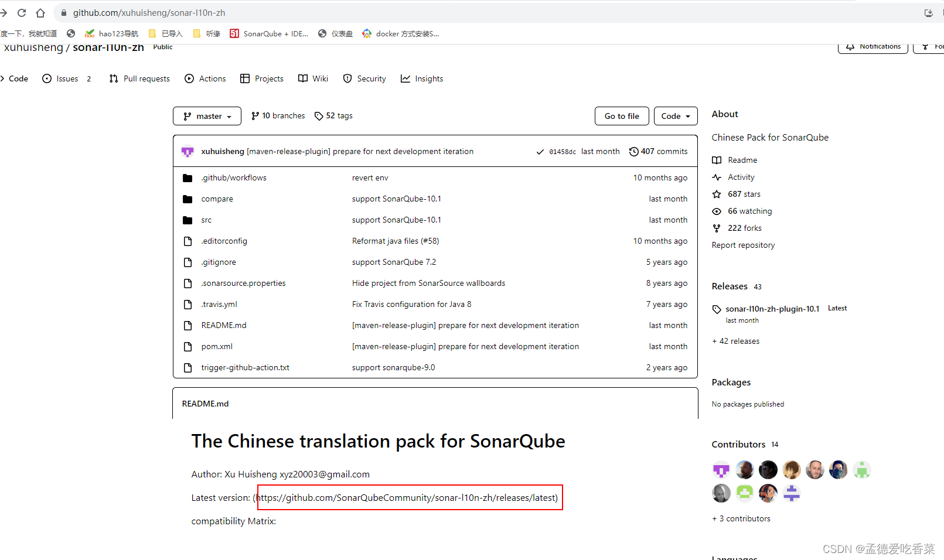Jump to Readme from About sidebar
The image size is (944, 560).
point(735,160)
